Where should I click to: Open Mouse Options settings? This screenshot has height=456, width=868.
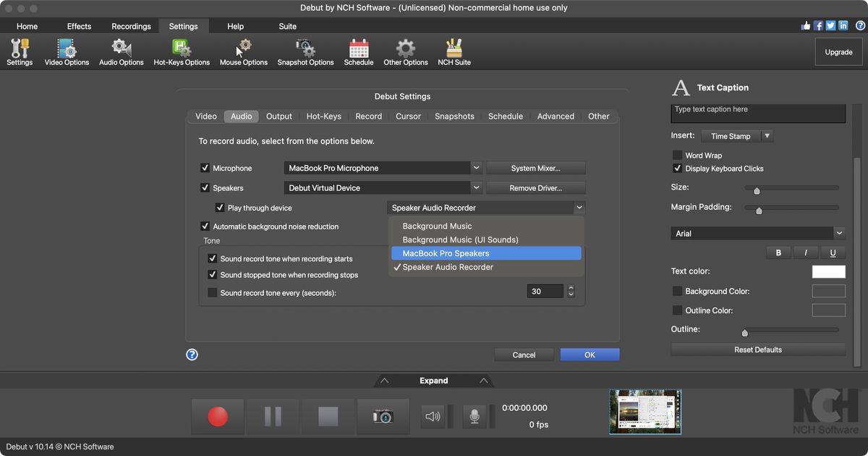coord(243,51)
